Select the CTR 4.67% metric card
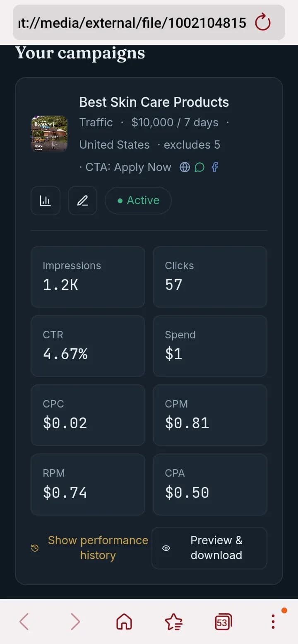 (88, 346)
